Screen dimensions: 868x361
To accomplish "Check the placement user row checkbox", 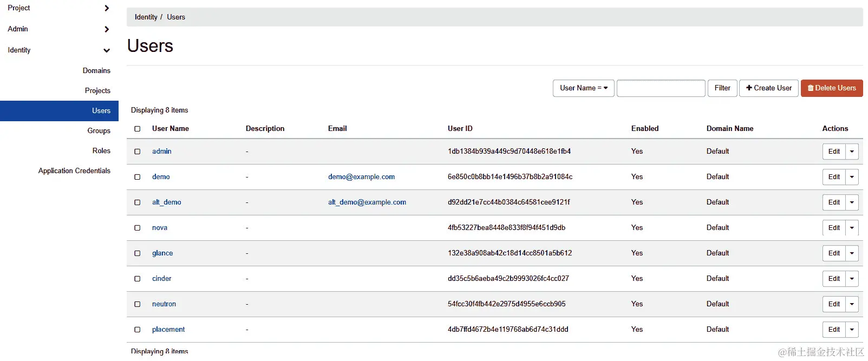I will tap(138, 330).
